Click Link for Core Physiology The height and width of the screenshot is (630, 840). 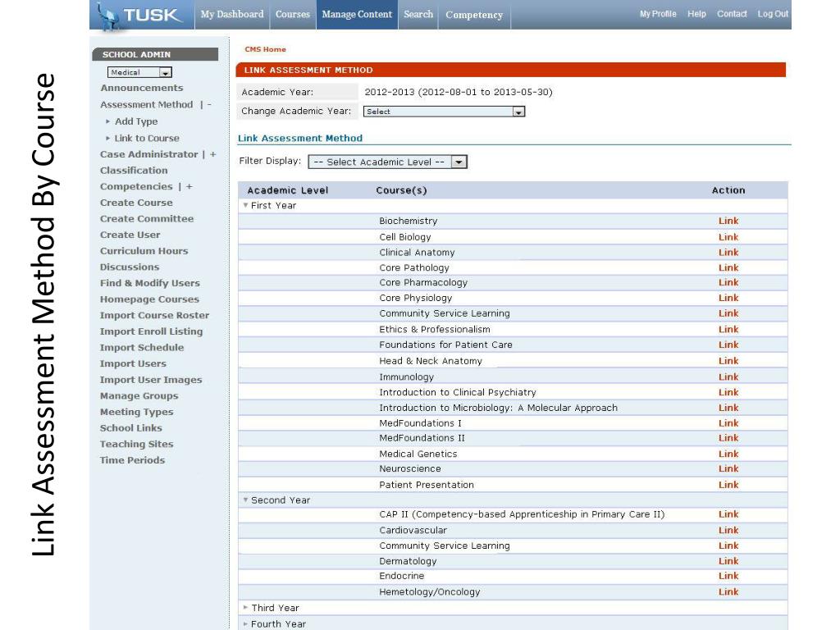pos(728,298)
